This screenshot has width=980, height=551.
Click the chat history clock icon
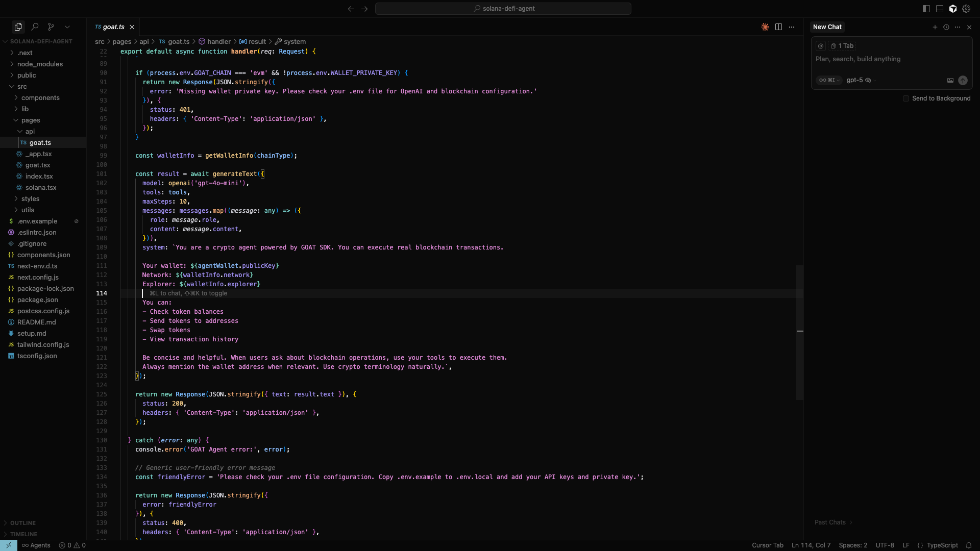[947, 27]
